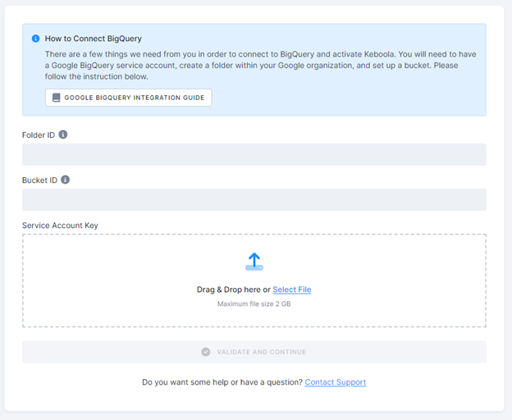The image size is (512, 420).
Task: Focus the Bucket ID input field
Action: pyautogui.click(x=254, y=199)
